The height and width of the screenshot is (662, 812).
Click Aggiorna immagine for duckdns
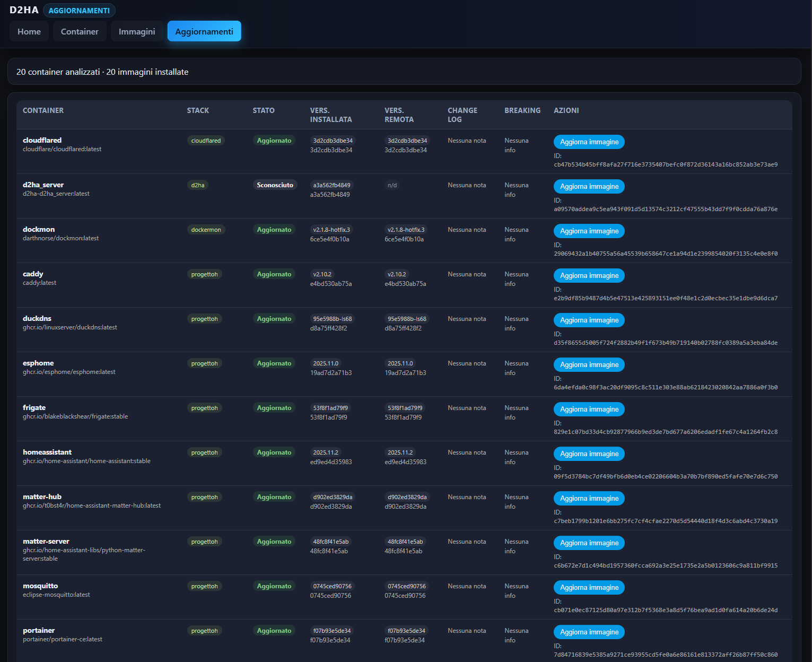[x=589, y=320]
